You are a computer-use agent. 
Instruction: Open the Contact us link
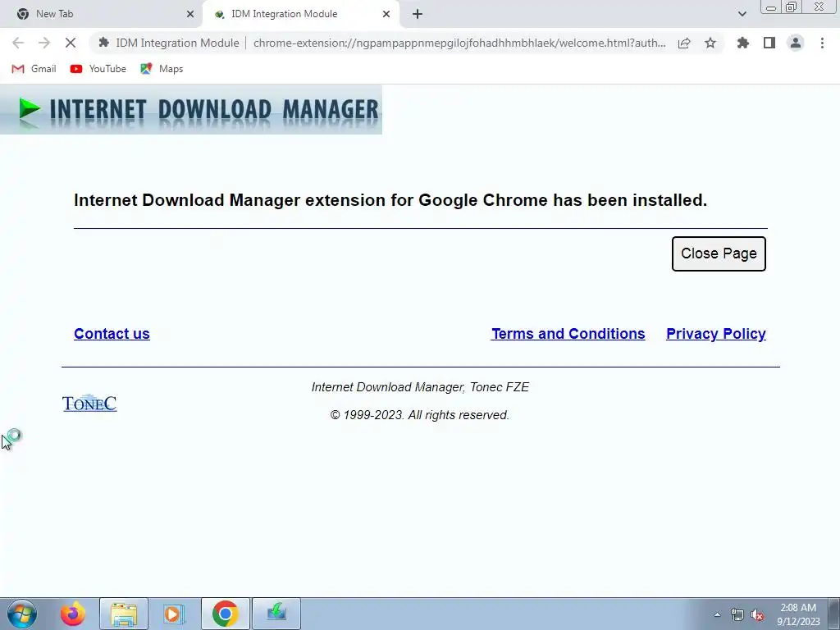[112, 333]
